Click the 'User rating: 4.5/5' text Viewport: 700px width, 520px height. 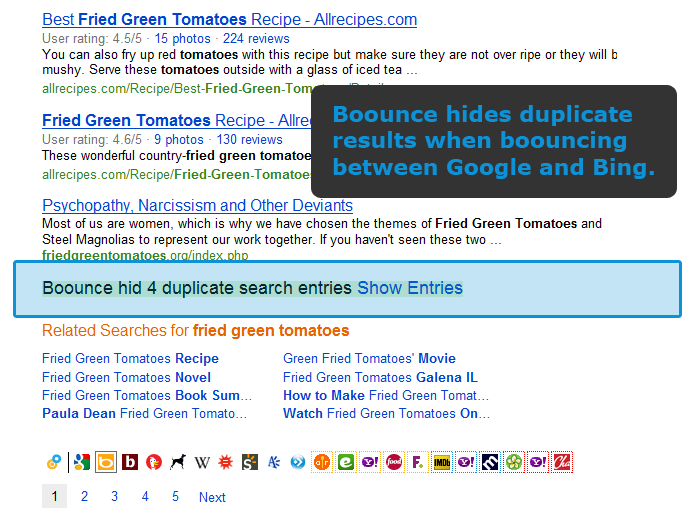(x=92, y=39)
